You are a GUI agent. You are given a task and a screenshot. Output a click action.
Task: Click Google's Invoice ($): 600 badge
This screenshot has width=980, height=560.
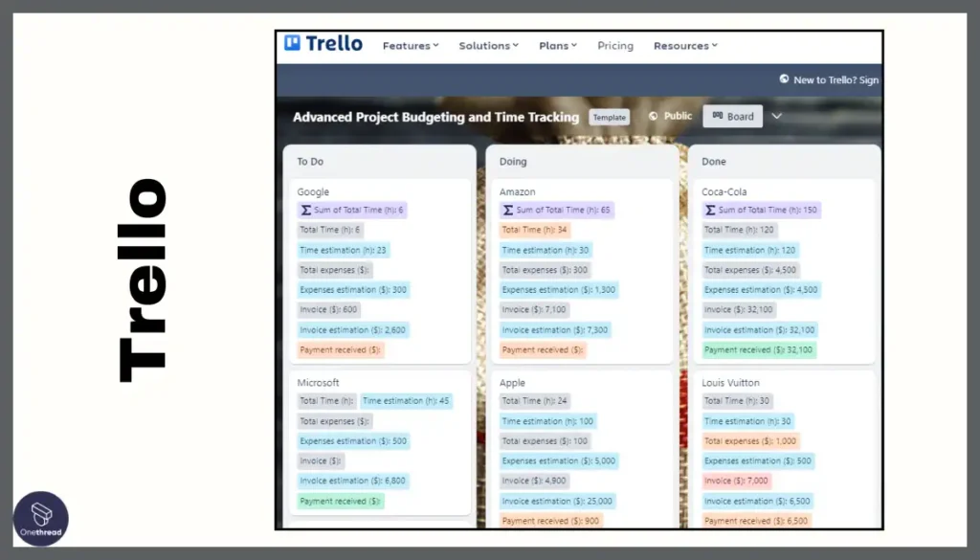[328, 309]
